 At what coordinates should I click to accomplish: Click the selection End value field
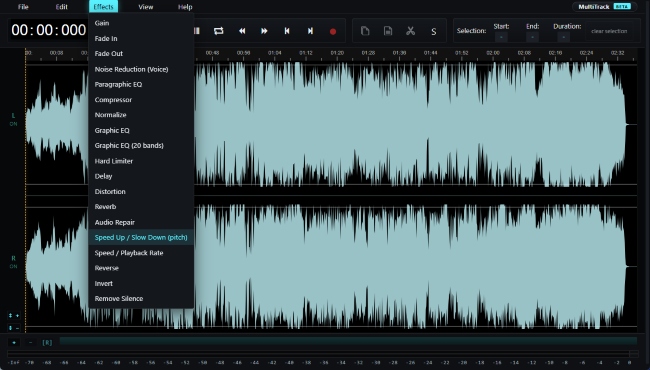pos(532,37)
